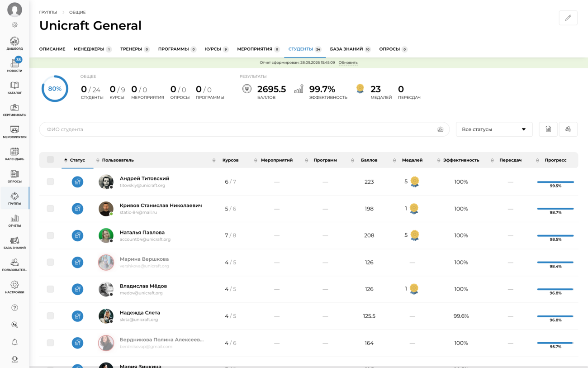The width and height of the screenshot is (588, 368).
Task: Open the Aa text search icon
Action: click(14, 325)
